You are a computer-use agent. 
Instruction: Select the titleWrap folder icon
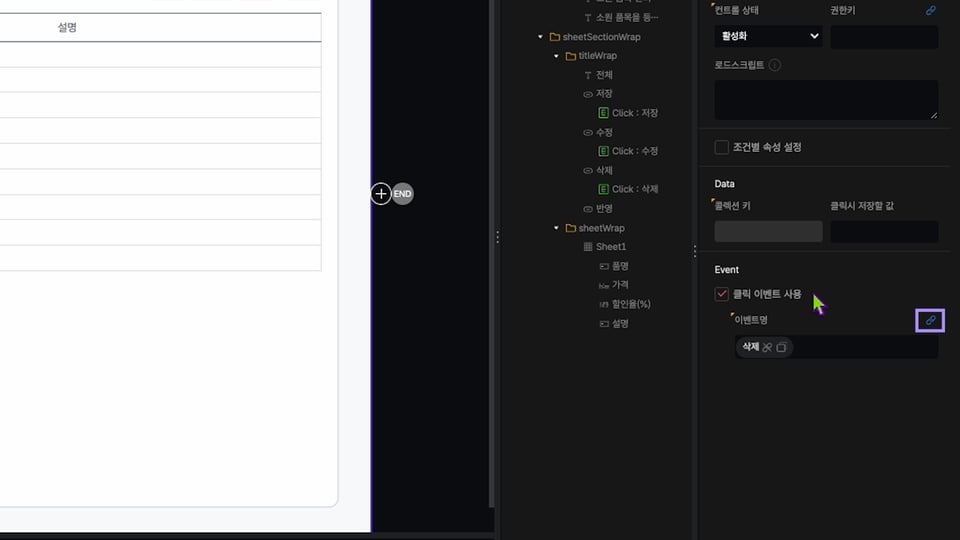(571, 56)
